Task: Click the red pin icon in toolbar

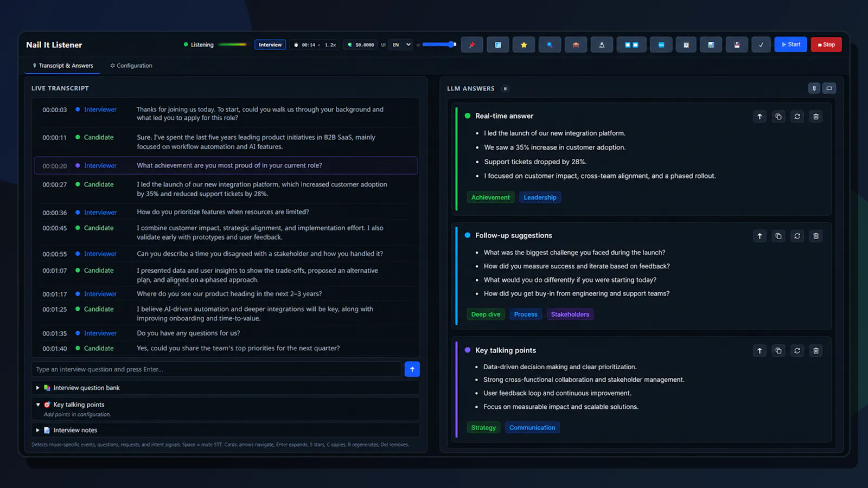Action: [472, 44]
